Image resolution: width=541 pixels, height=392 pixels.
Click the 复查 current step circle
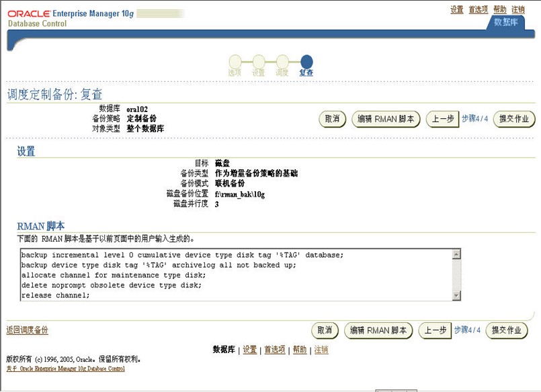pyautogui.click(x=306, y=62)
